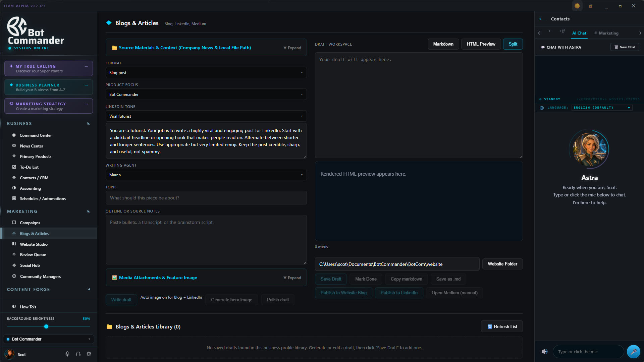Click right chevron of chat tab strip
Screen dimensions: 644x362
640,33
